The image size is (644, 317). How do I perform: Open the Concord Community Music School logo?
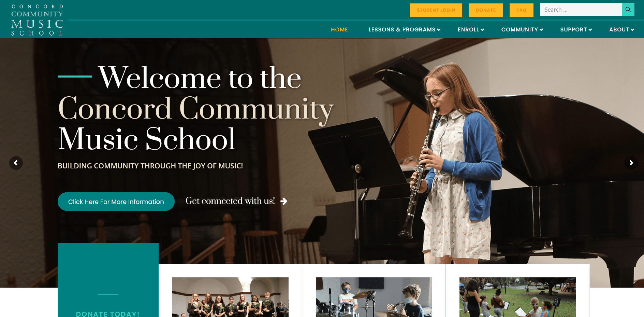pos(37,20)
